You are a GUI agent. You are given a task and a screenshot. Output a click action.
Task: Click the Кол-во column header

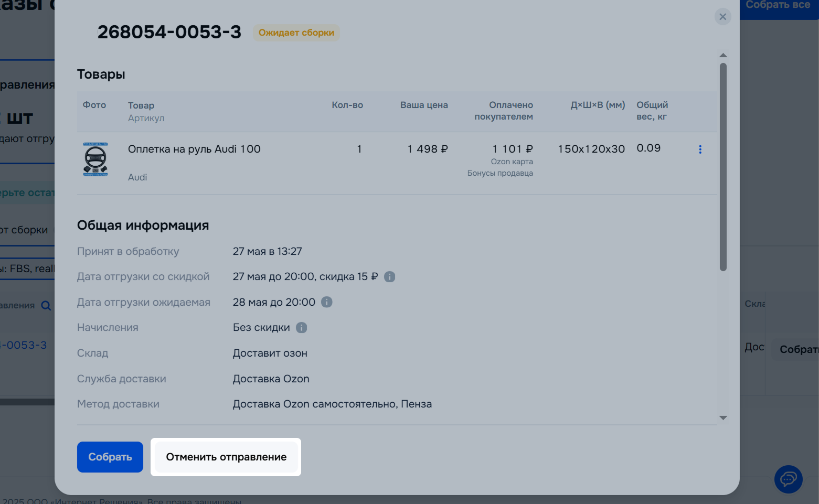coord(347,105)
